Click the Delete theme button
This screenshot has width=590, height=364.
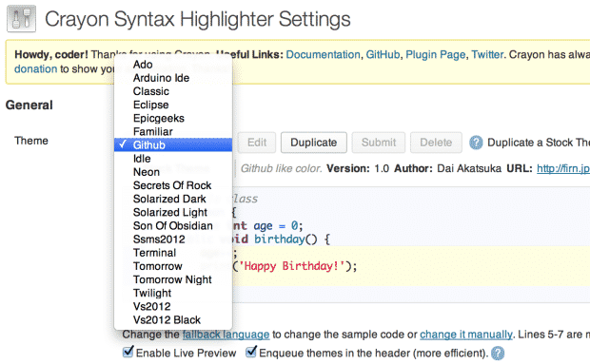[x=436, y=143]
